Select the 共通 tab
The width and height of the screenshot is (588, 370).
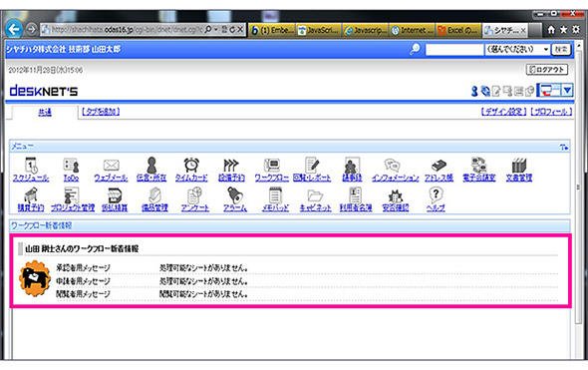(x=45, y=112)
